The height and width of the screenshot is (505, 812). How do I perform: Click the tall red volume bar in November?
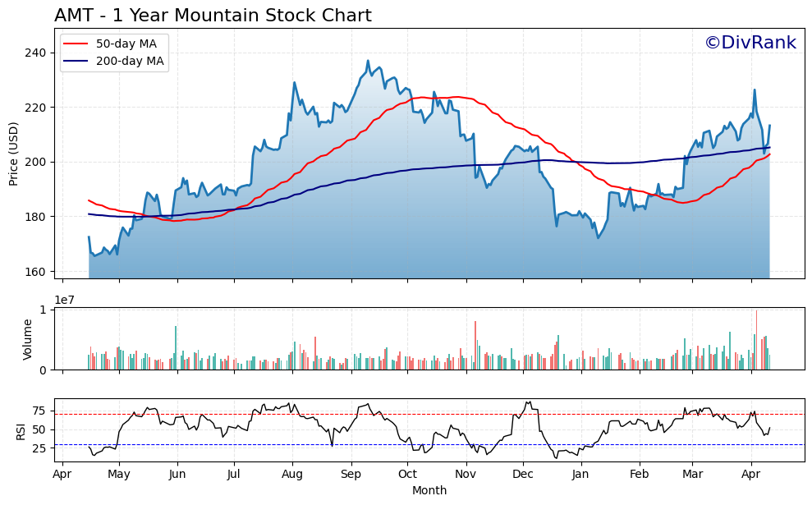point(475,346)
